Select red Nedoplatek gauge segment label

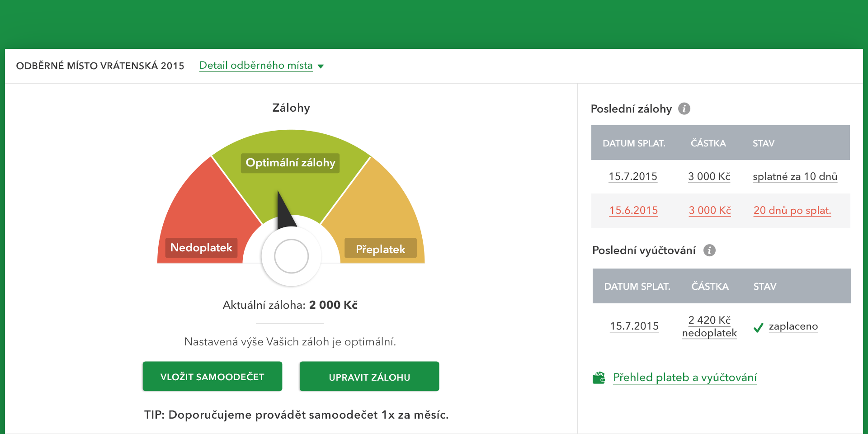pyautogui.click(x=201, y=248)
